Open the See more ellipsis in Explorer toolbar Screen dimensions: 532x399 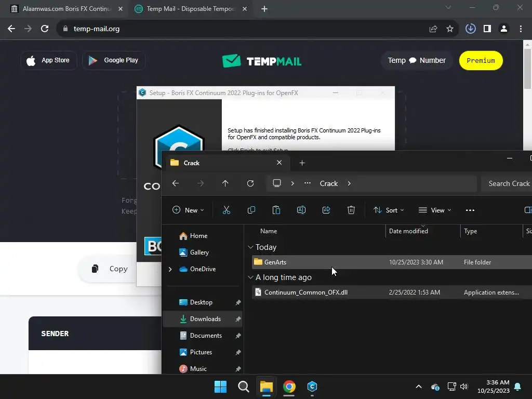tap(470, 210)
